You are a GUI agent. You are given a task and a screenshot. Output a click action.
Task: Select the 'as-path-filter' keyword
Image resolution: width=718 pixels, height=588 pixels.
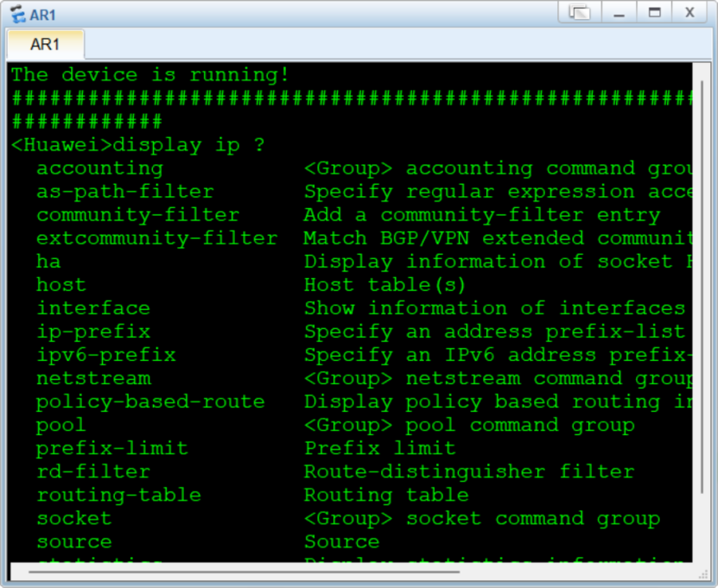pos(125,192)
